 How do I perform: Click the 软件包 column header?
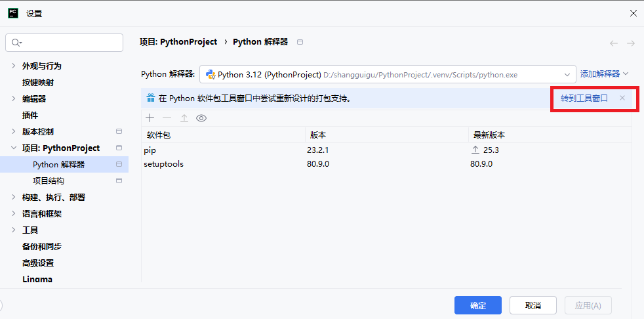[223, 135]
